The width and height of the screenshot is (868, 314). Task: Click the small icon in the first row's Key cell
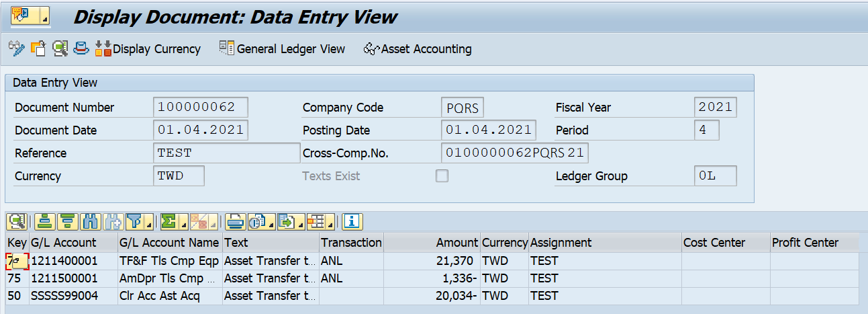(x=19, y=261)
